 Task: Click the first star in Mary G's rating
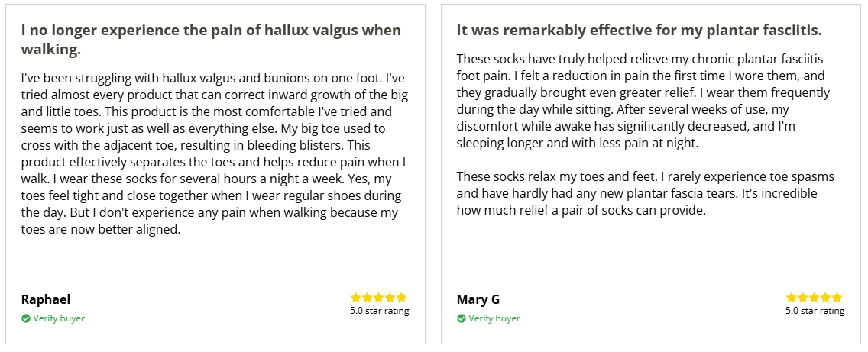point(792,298)
